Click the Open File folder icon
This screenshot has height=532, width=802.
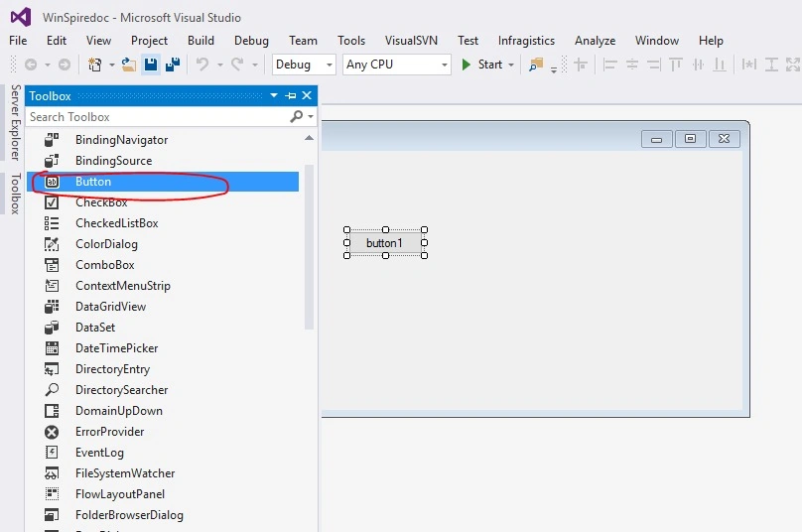click(128, 65)
